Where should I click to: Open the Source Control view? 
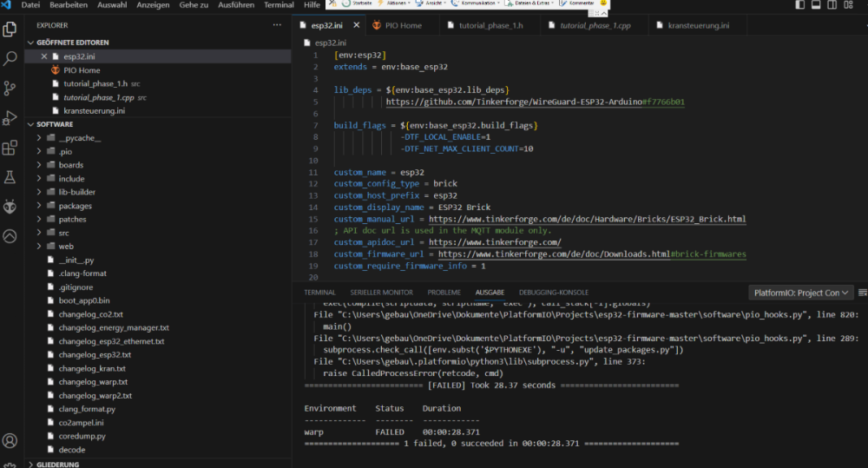click(10, 89)
